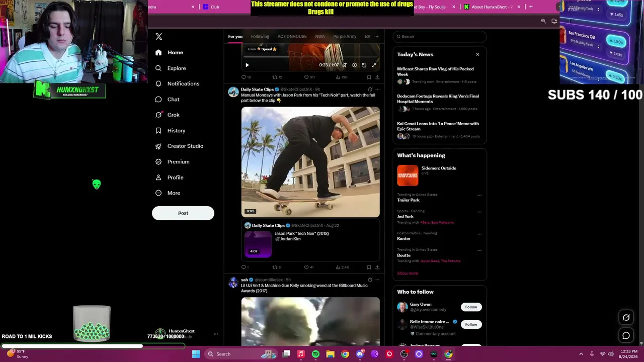The width and height of the screenshot is (644, 362).
Task: Open more options for Jed York trend
Action: (479, 212)
